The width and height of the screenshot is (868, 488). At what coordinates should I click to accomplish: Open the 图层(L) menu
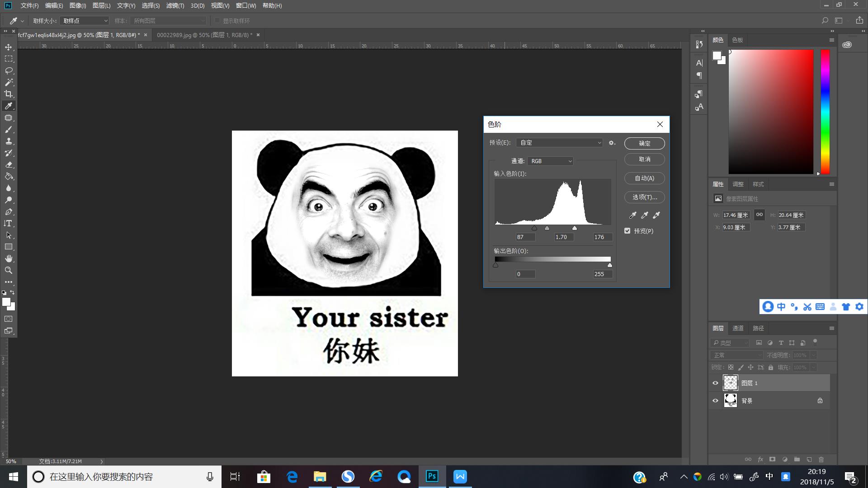click(101, 6)
